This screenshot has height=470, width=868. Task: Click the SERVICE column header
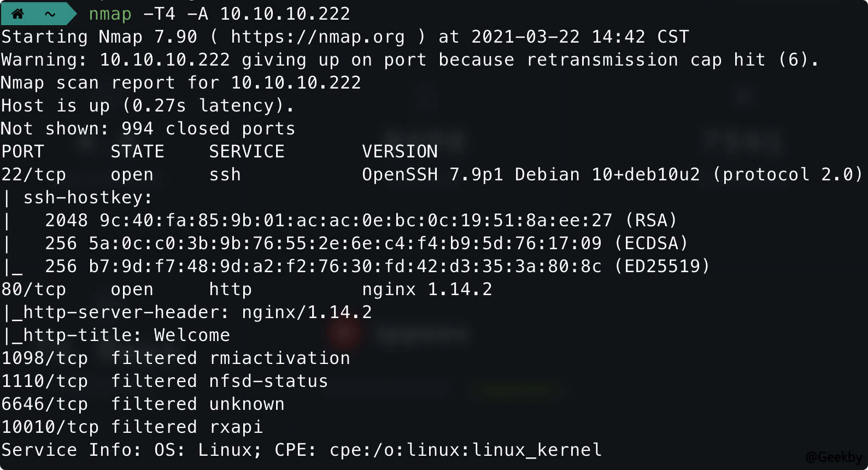click(247, 151)
